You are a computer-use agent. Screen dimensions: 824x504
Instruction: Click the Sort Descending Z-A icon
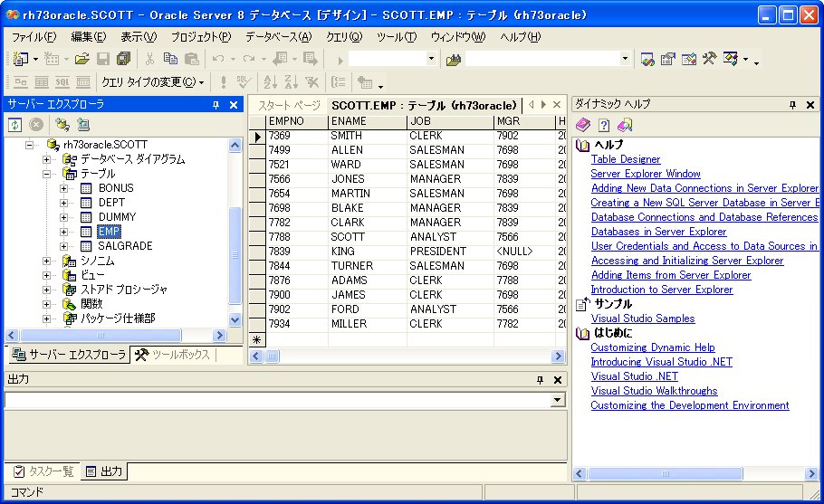[x=291, y=82]
